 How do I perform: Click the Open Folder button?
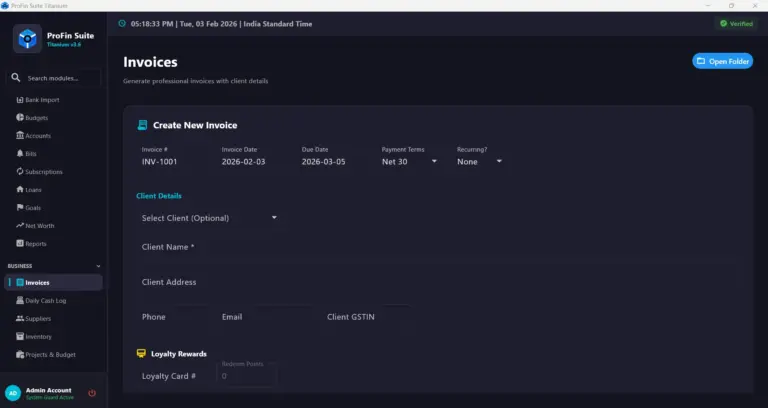[722, 61]
